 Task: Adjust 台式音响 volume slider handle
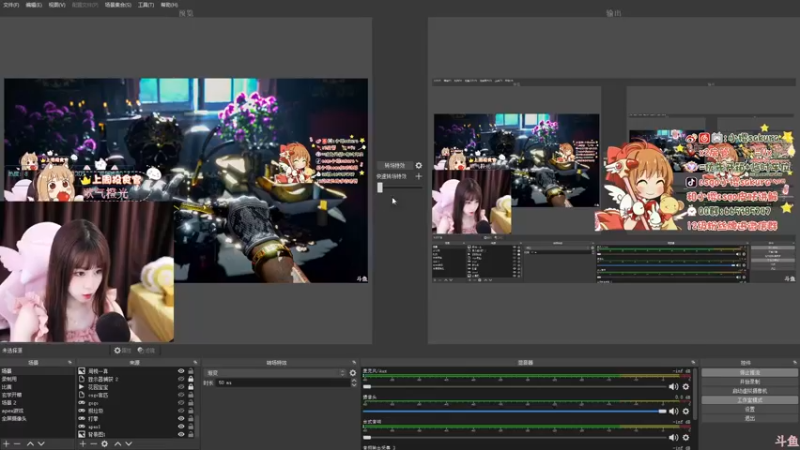point(367,437)
